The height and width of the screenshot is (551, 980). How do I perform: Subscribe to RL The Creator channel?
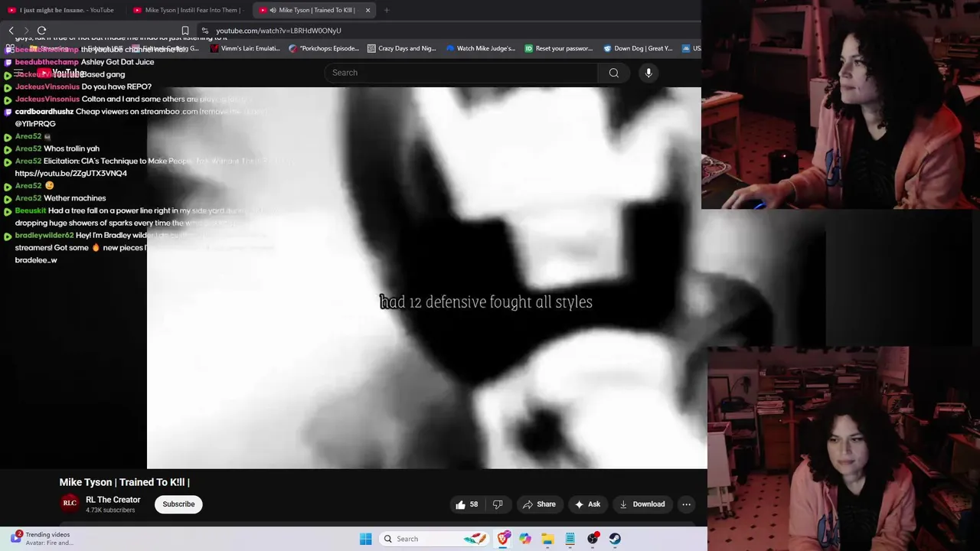pyautogui.click(x=178, y=504)
